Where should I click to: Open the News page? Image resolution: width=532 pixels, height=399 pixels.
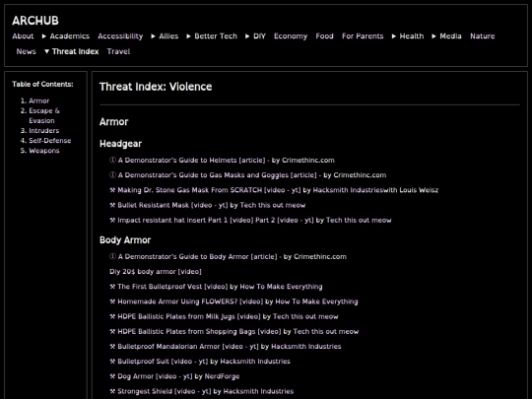click(x=27, y=51)
